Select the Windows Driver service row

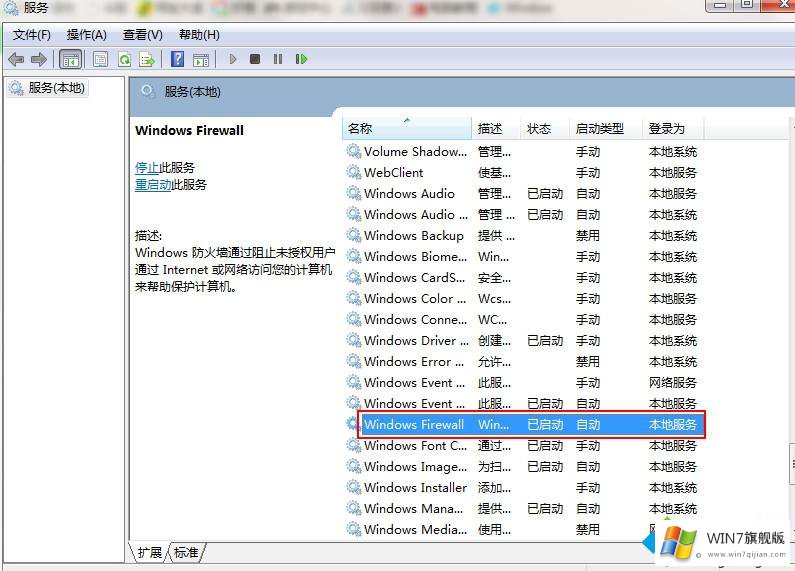click(x=523, y=341)
